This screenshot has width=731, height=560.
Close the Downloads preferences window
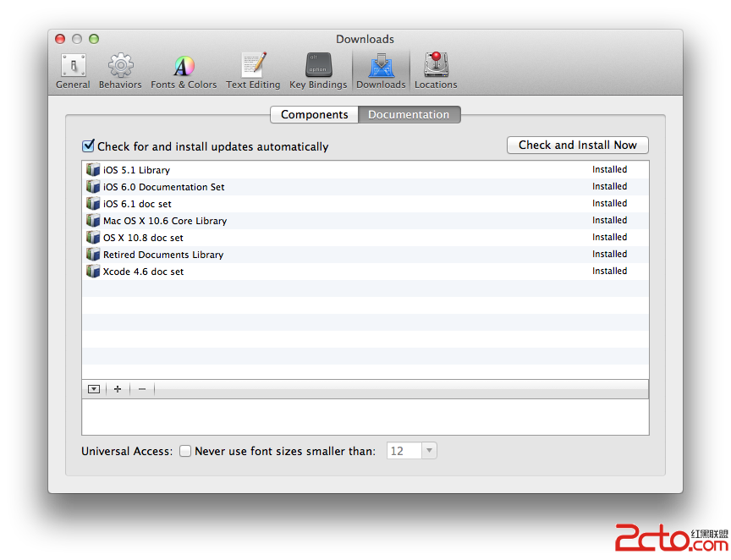coord(60,39)
